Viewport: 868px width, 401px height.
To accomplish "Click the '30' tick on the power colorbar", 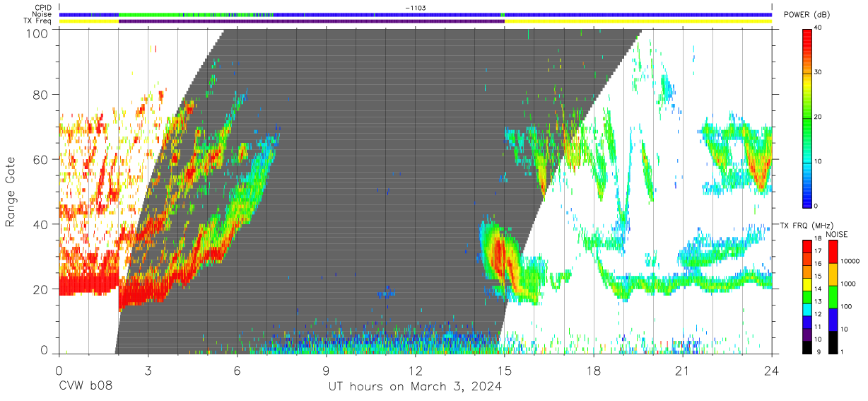I will click(x=819, y=73).
